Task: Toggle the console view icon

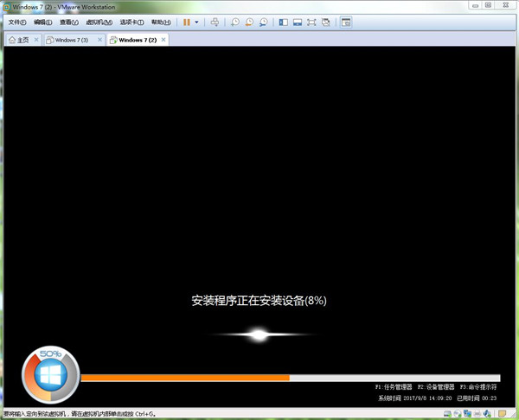Action: click(346, 22)
